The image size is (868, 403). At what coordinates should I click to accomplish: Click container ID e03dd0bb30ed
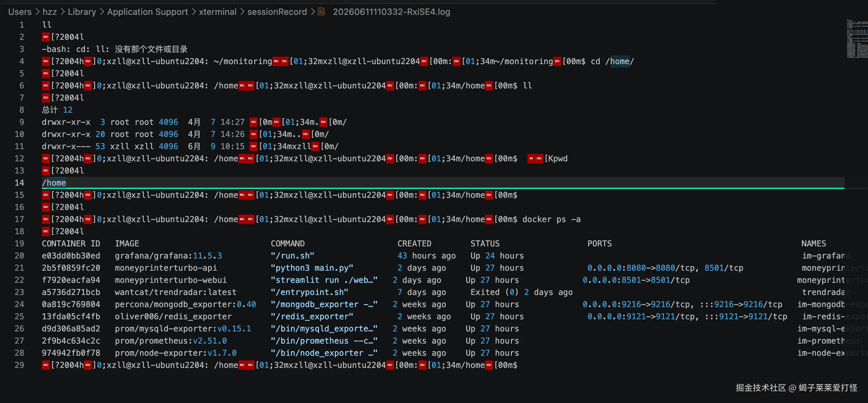pyautogui.click(x=71, y=256)
